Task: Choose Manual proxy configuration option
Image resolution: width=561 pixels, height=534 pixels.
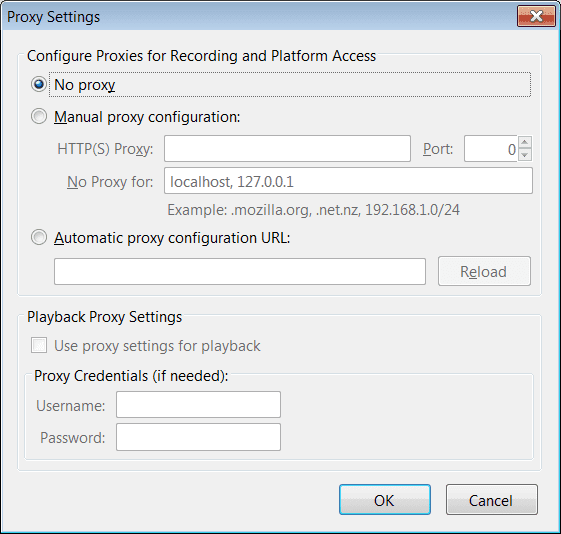Action: [39, 116]
